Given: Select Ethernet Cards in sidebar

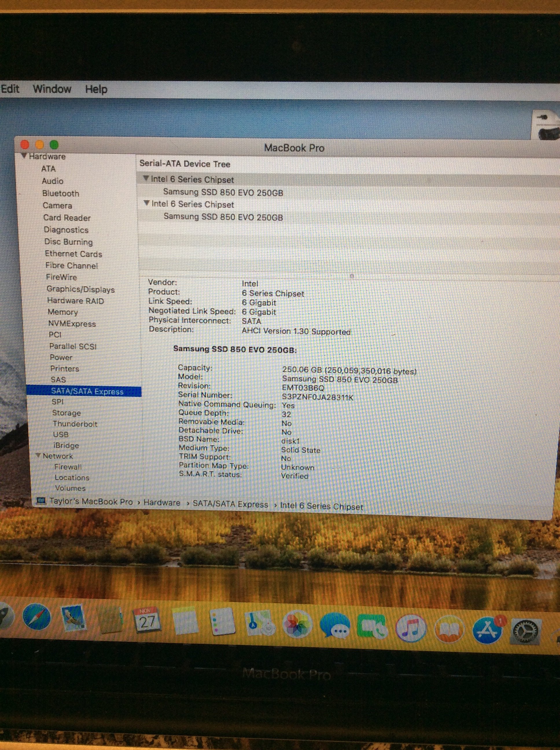Looking at the screenshot, I should pos(73,253).
